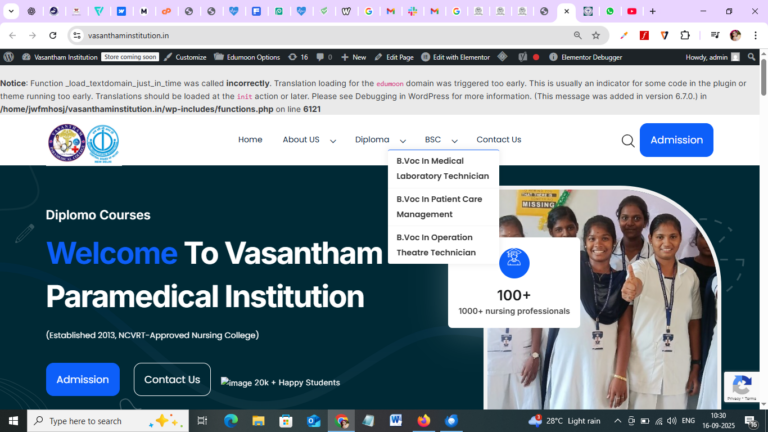Click the red Adobe extension icon

[x=644, y=35]
